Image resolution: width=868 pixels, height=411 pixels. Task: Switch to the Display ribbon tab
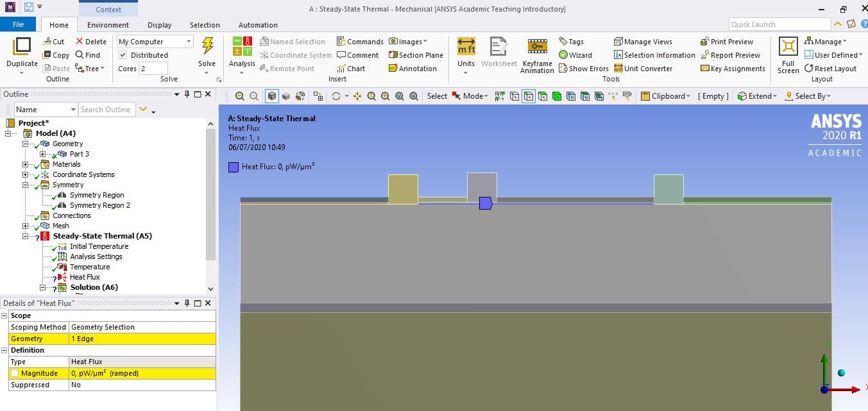pos(159,25)
